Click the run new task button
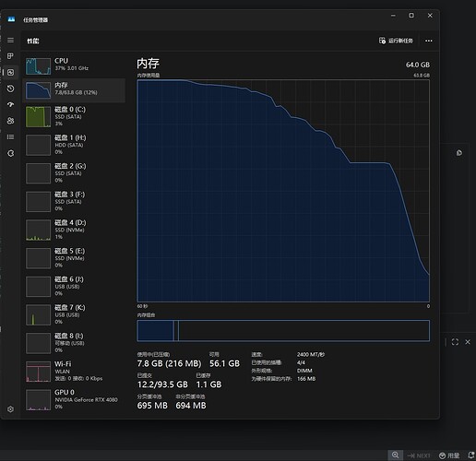 point(396,41)
